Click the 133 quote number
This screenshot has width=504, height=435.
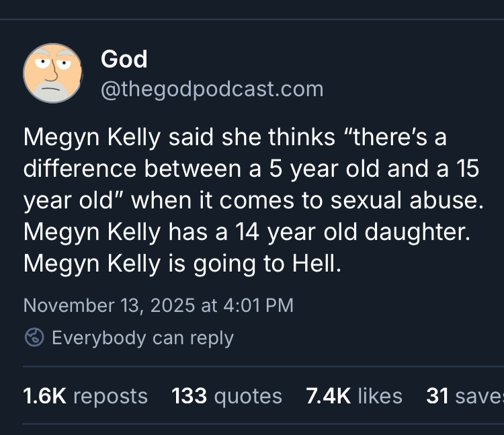pos(189,396)
